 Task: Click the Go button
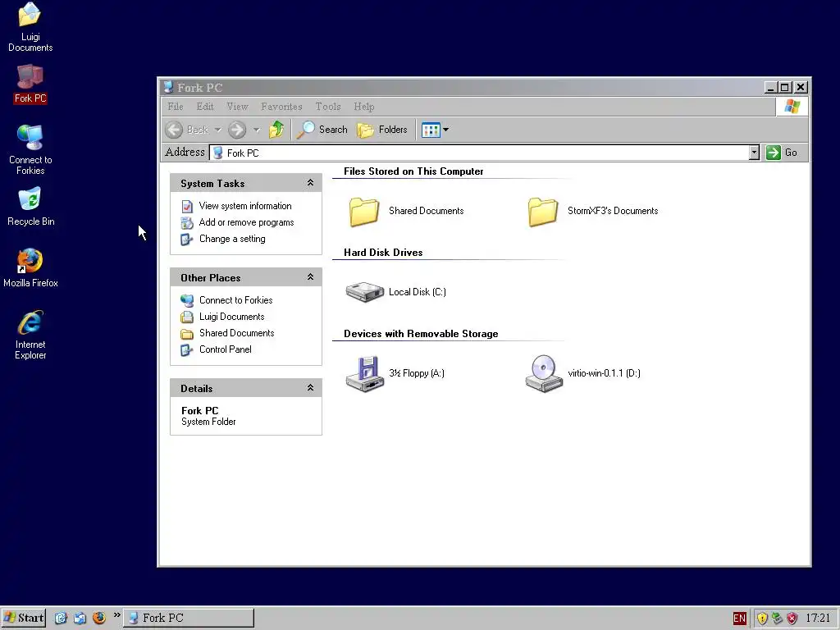(782, 153)
